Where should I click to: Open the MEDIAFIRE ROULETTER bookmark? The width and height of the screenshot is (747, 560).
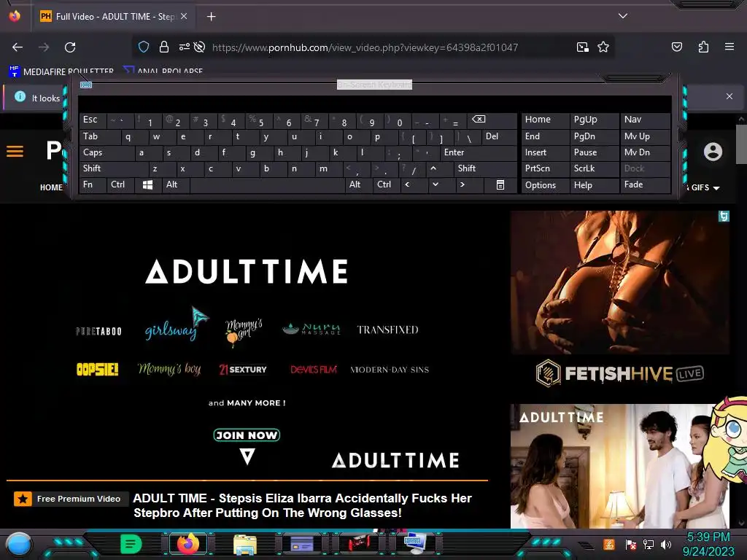pos(61,71)
